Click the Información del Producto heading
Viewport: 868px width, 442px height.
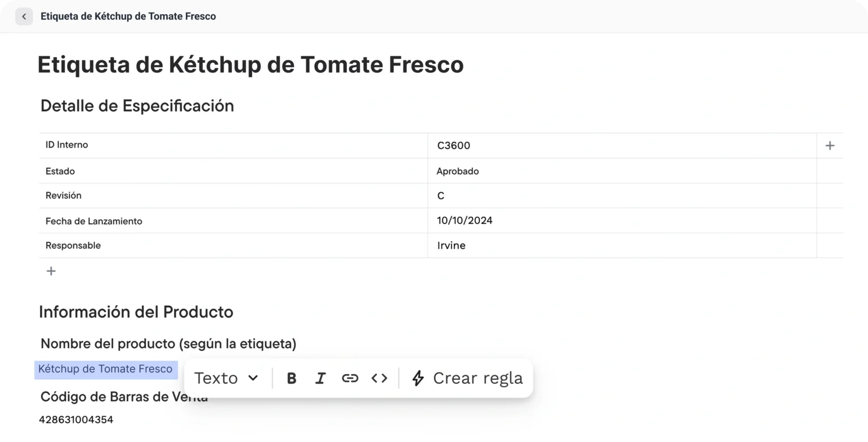[x=136, y=312]
